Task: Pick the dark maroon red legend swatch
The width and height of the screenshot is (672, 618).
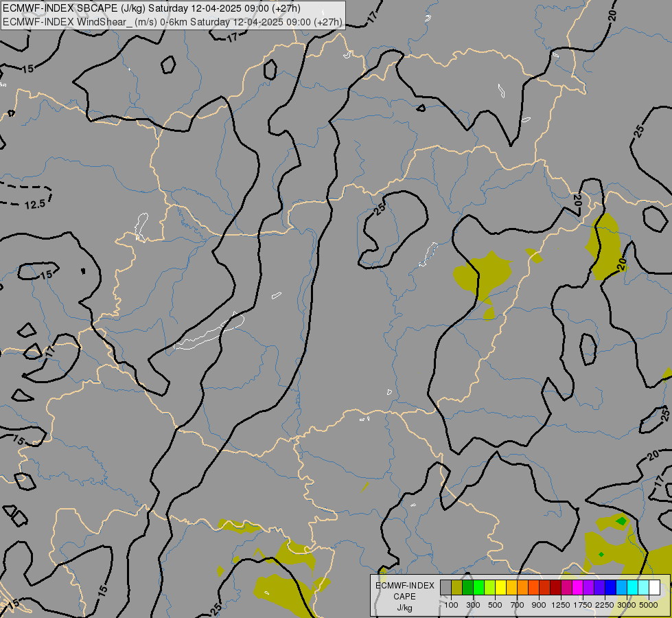Action: [556, 587]
